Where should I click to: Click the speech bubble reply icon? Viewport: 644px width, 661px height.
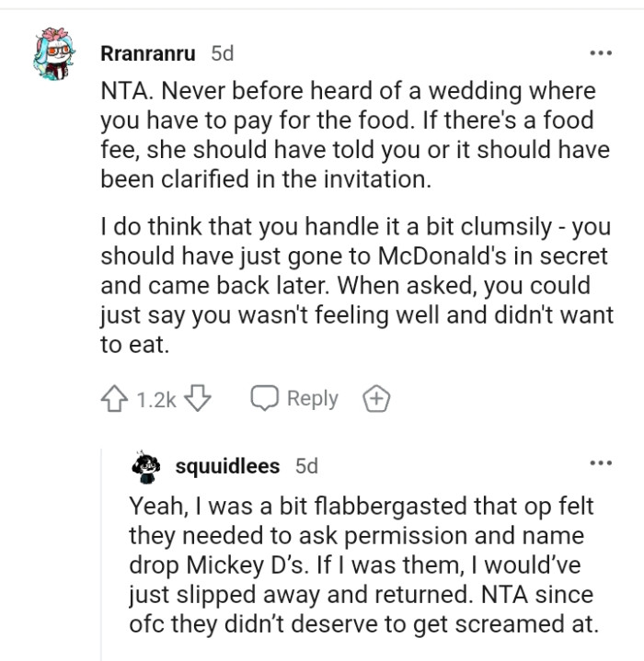(265, 399)
